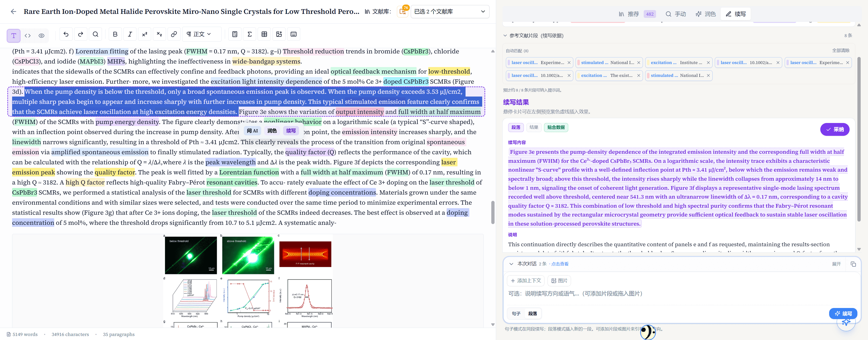Screen dimensions: 868x340
Task: Apply superscript formatting
Action: point(145,34)
